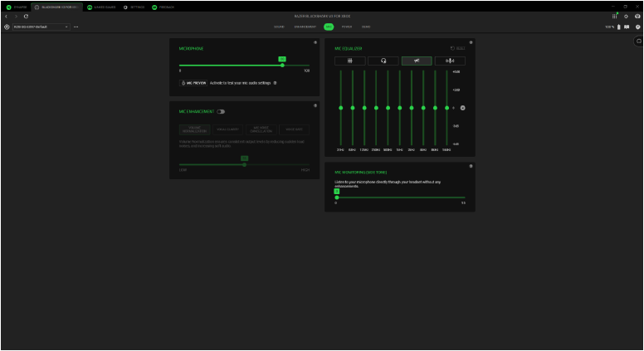This screenshot has width=644, height=351.
Task: Click the eighth EQ band slider handle
Action: 423,108
